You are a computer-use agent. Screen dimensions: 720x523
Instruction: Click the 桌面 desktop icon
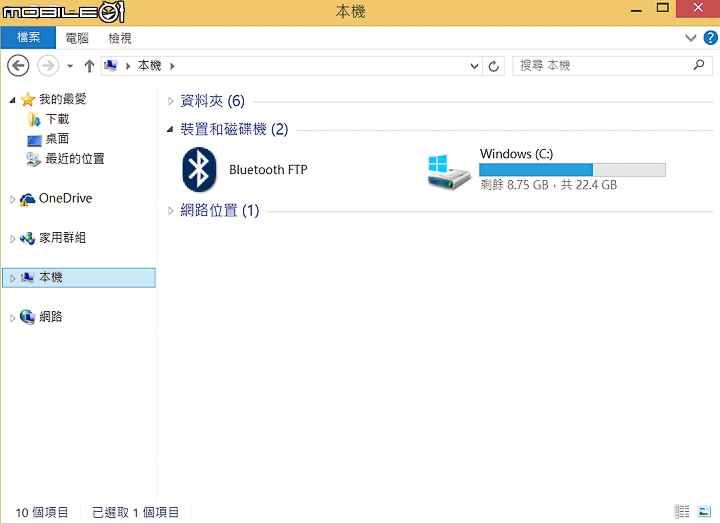point(34,140)
